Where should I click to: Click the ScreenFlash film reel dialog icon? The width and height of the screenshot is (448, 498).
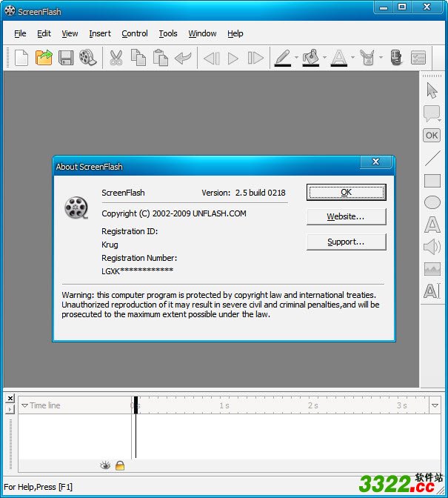point(76,208)
